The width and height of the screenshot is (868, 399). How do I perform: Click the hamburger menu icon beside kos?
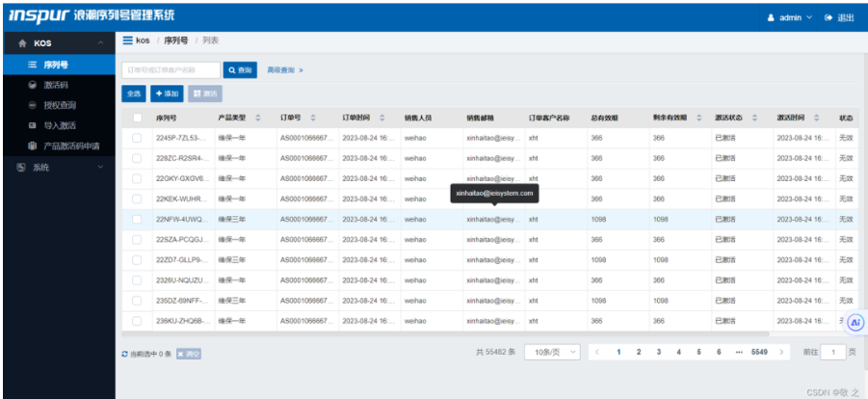point(128,40)
